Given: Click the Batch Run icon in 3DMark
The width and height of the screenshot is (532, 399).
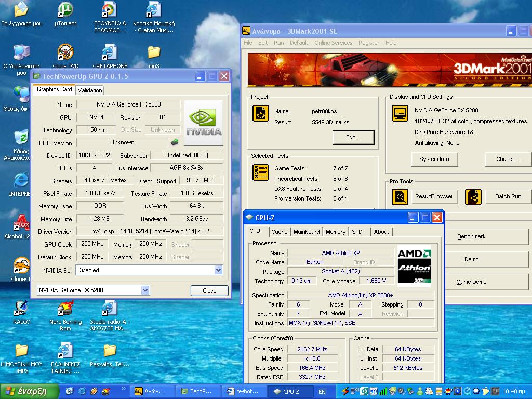Looking at the screenshot, I should (x=473, y=197).
